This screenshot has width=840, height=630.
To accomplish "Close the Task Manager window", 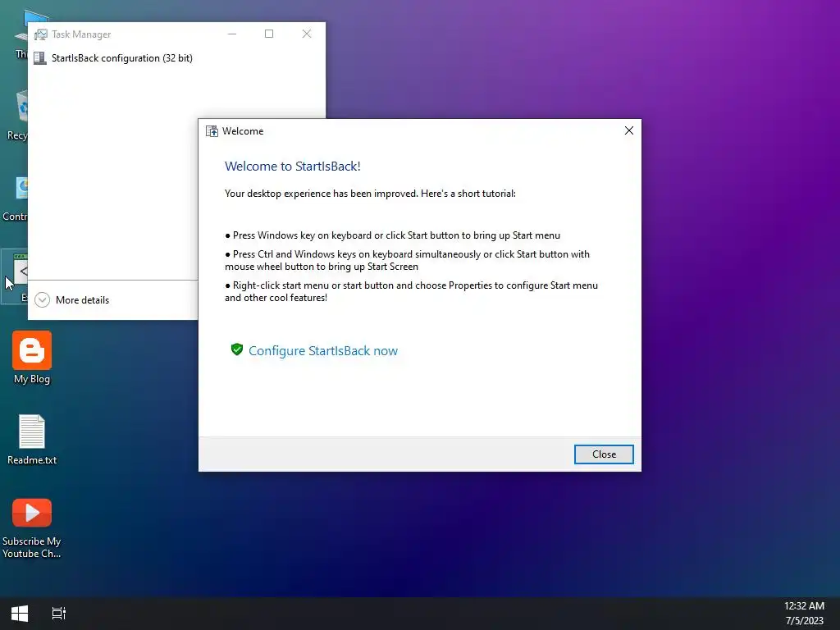I will (307, 34).
